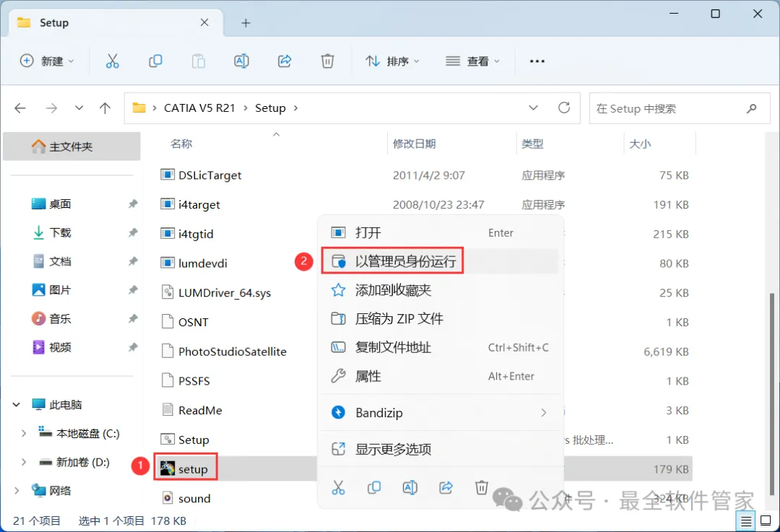Viewport: 780px width, 532px height.
Task: Select the LUMDriver_64.sys file
Action: click(x=225, y=293)
